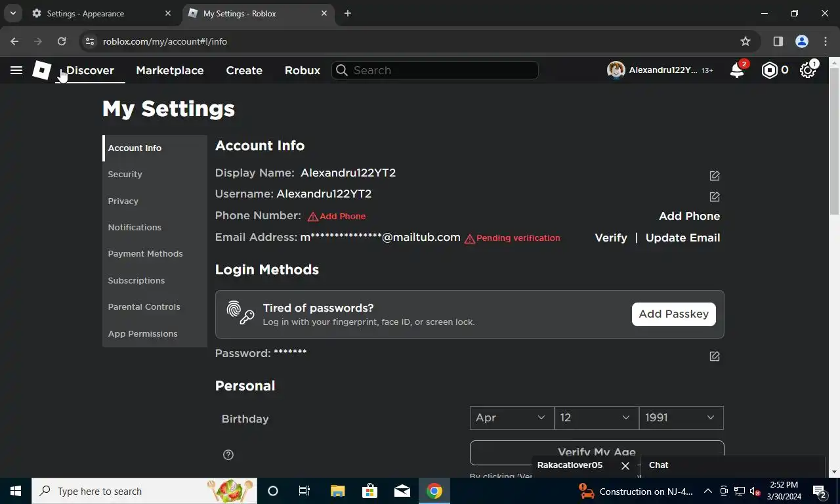
Task: Open the Notifications settings section
Action: [155, 228]
